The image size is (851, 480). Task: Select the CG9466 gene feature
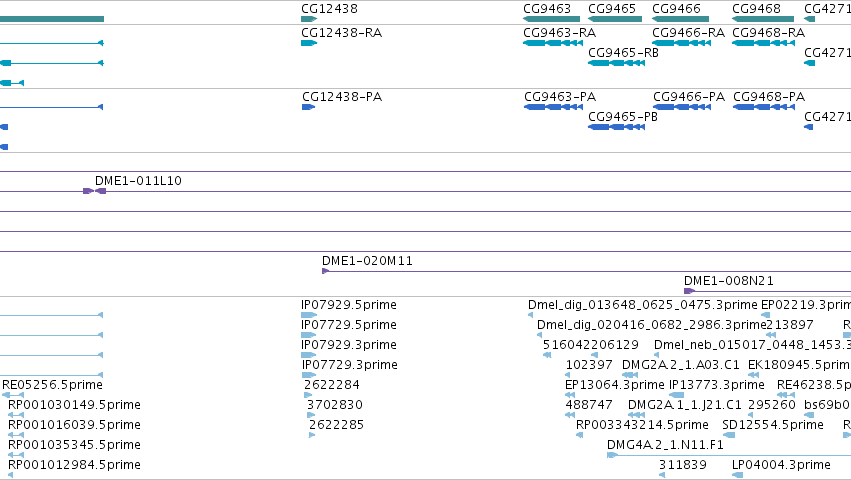coord(680,19)
